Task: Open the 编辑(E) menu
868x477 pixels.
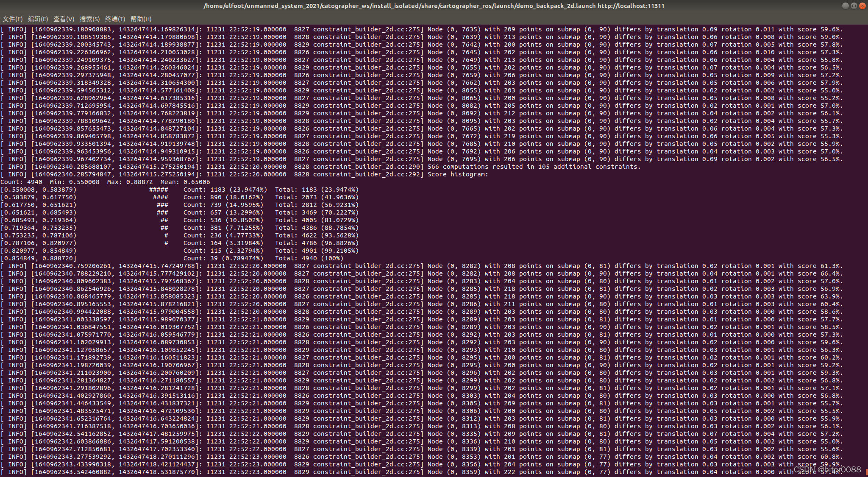Action: [x=38, y=19]
